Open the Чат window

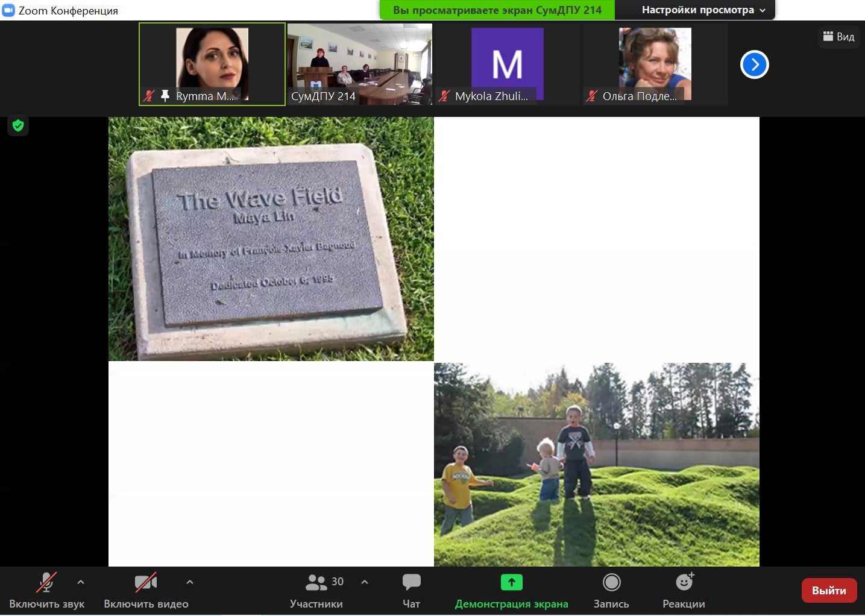coord(411,591)
